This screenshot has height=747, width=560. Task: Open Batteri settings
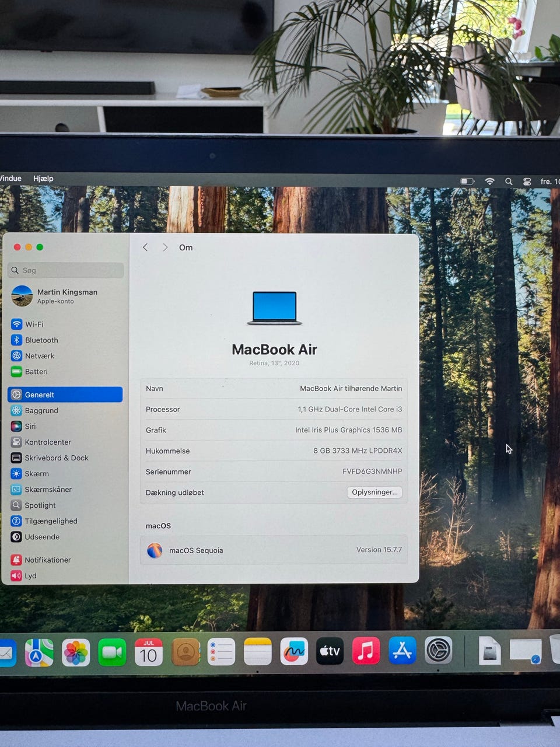pyautogui.click(x=65, y=371)
